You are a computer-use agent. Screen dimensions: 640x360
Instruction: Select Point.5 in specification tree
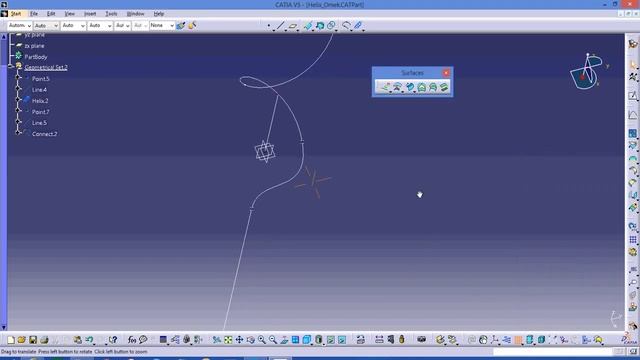click(x=40, y=79)
